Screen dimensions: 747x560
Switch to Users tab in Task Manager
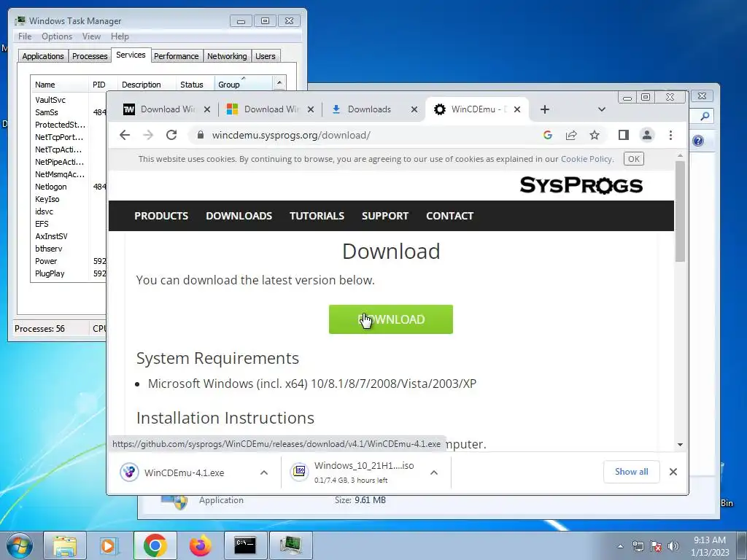tap(266, 56)
